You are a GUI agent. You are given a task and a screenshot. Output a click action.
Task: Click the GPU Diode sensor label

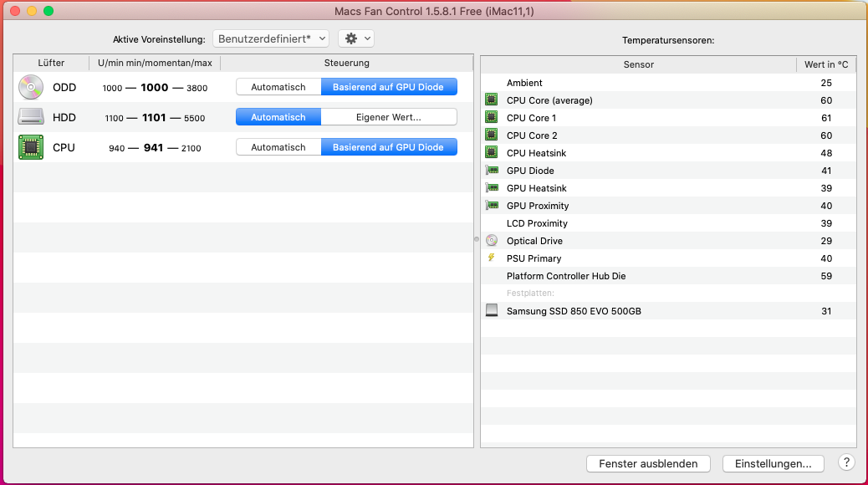[530, 171]
